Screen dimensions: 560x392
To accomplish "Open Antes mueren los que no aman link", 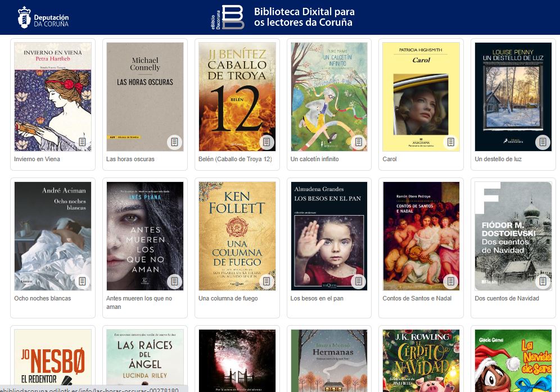I will pyautogui.click(x=139, y=303).
